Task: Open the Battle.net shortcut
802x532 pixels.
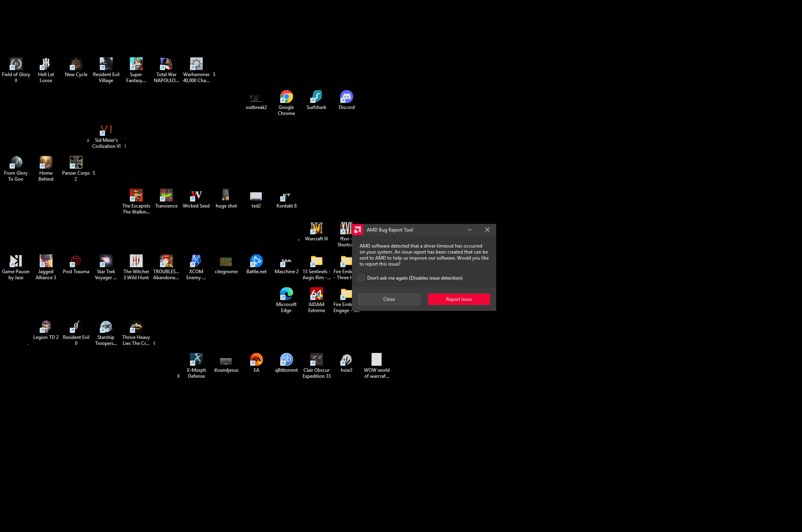Action: 256,262
